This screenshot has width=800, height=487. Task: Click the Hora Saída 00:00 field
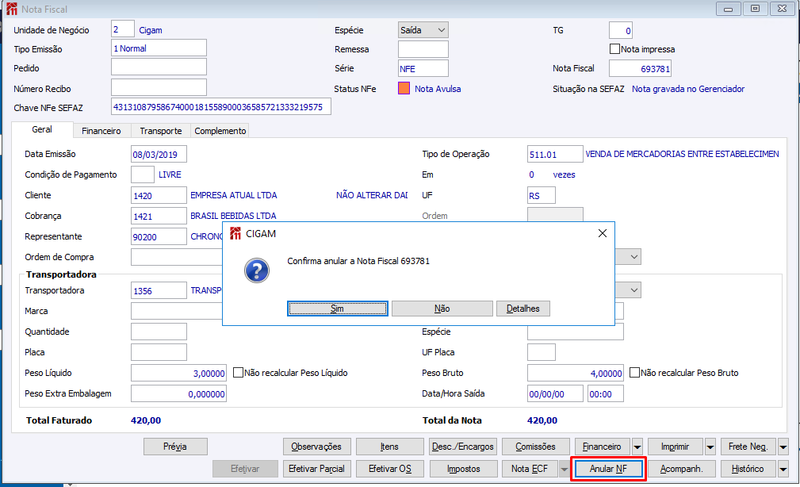[x=605, y=394]
